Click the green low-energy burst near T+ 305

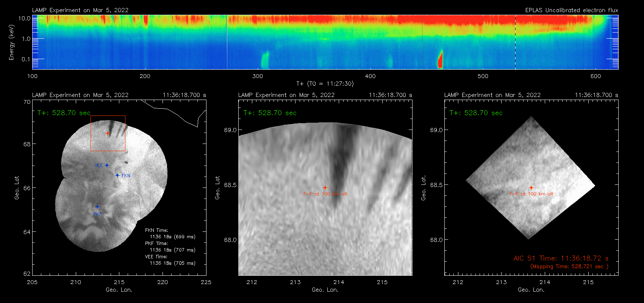[x=265, y=60]
